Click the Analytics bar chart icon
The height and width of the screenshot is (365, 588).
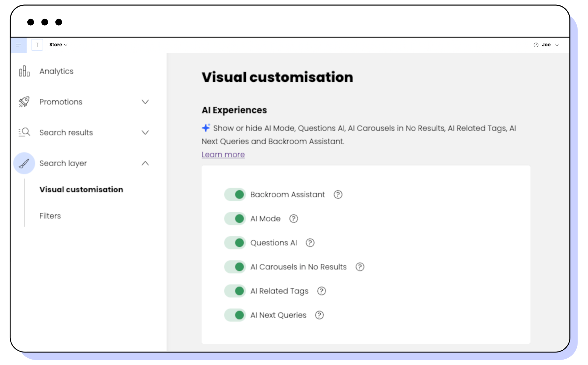click(x=24, y=71)
